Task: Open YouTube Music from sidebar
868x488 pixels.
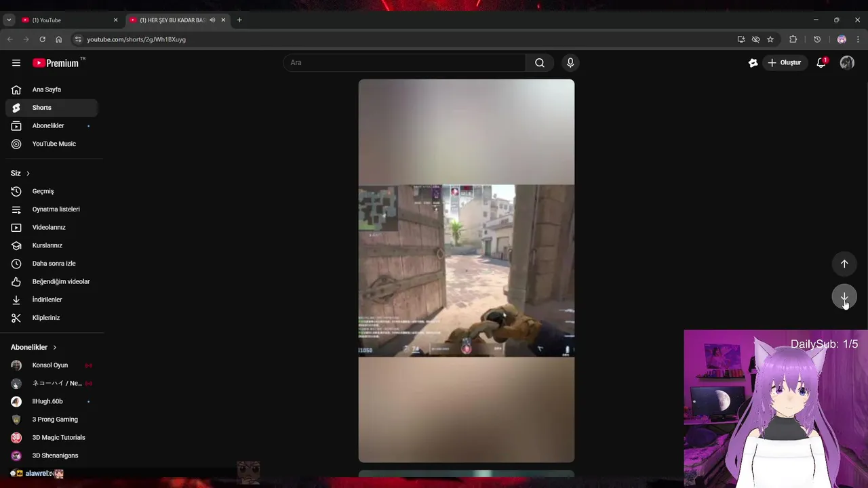Action: coord(52,144)
